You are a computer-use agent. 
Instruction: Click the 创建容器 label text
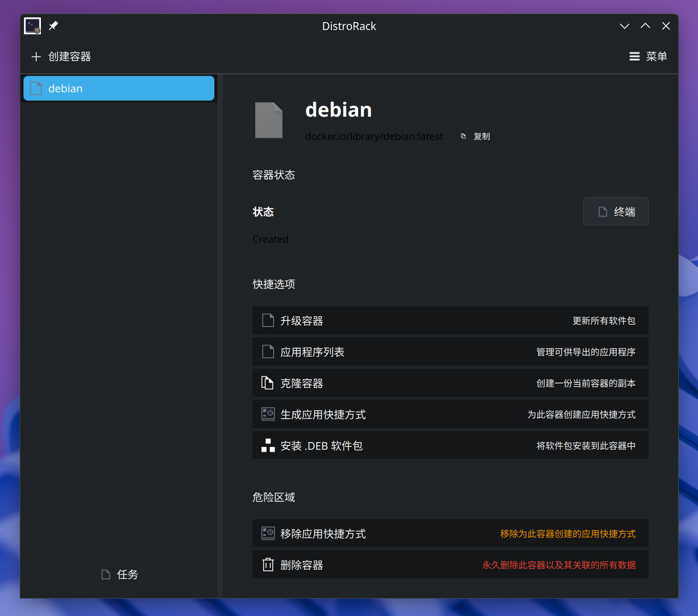coord(70,56)
